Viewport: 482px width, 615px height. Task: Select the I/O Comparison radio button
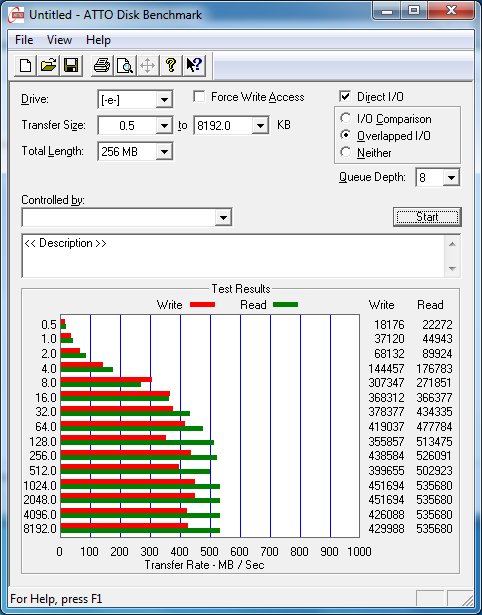click(346, 118)
